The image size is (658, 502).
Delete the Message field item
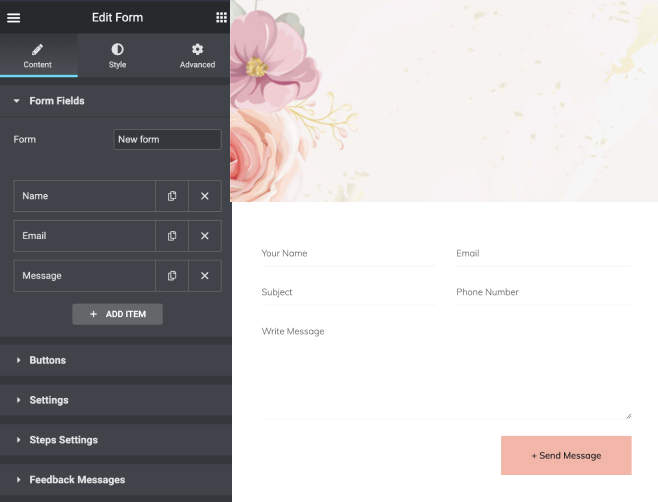pos(205,276)
